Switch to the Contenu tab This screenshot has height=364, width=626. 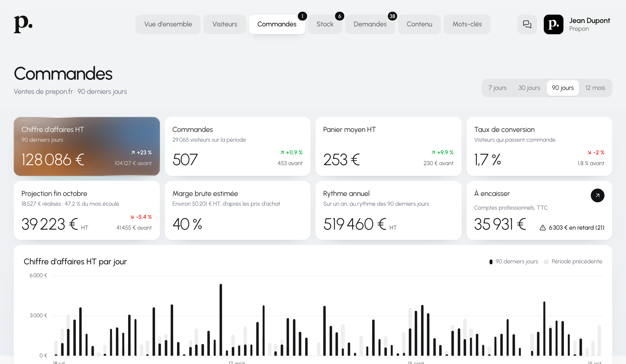419,24
